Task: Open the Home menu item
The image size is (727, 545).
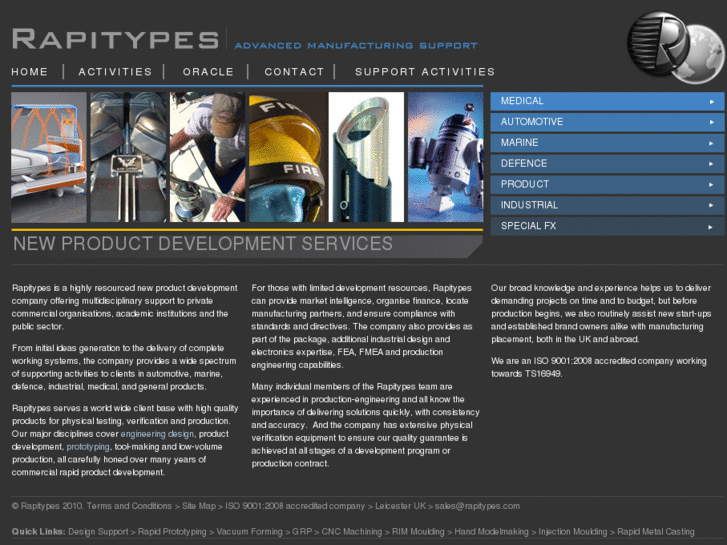Action: click(x=30, y=72)
